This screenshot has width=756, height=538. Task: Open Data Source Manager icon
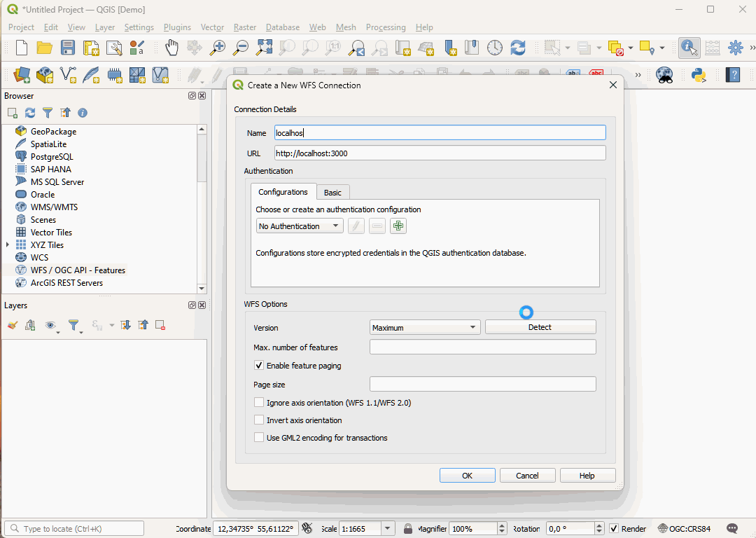pos(22,75)
